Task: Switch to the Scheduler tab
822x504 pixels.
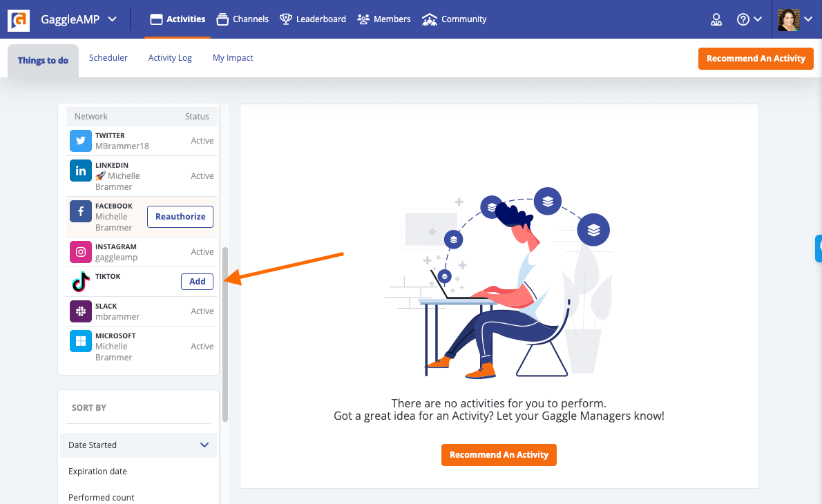Action: click(108, 57)
